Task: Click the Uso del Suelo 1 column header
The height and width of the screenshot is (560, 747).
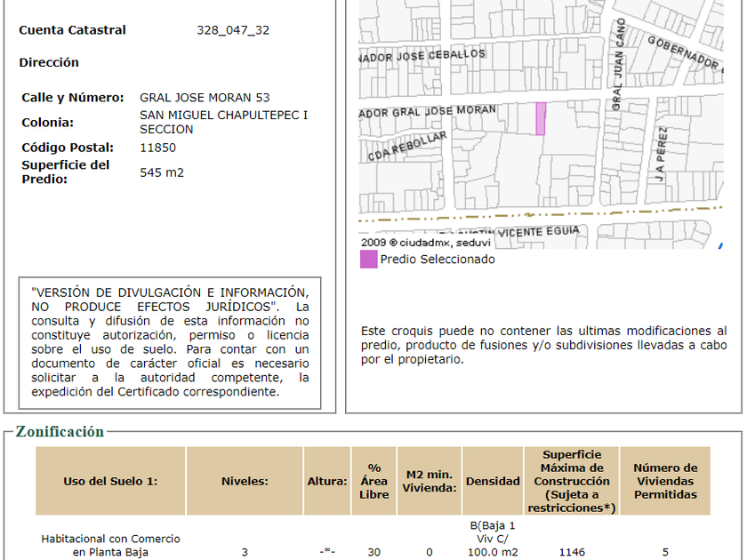Action: 110,481
